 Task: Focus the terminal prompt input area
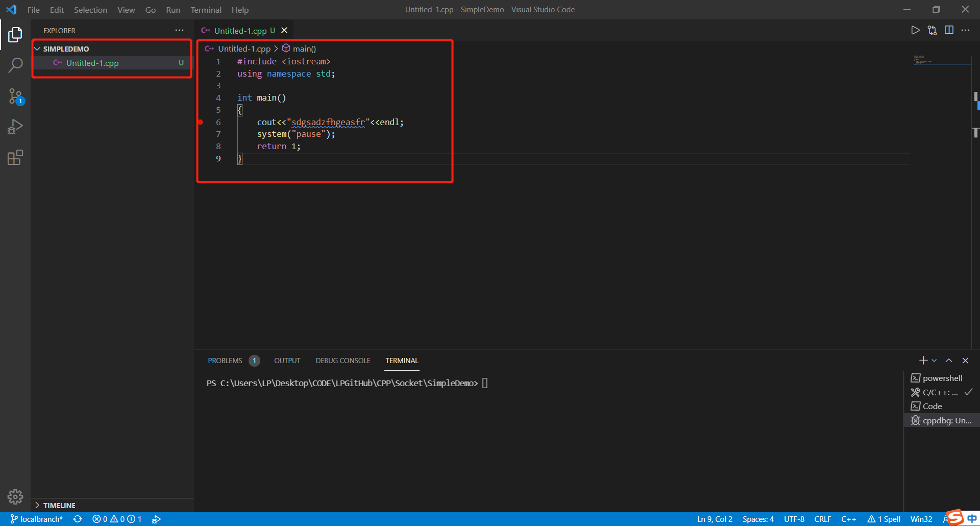(485, 383)
